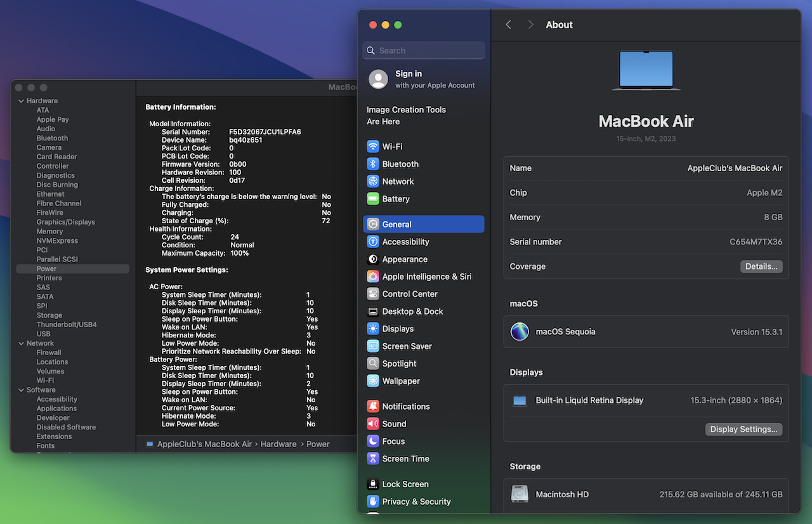The image size is (812, 524).
Task: Open the Focus moon icon
Action: [373, 442]
